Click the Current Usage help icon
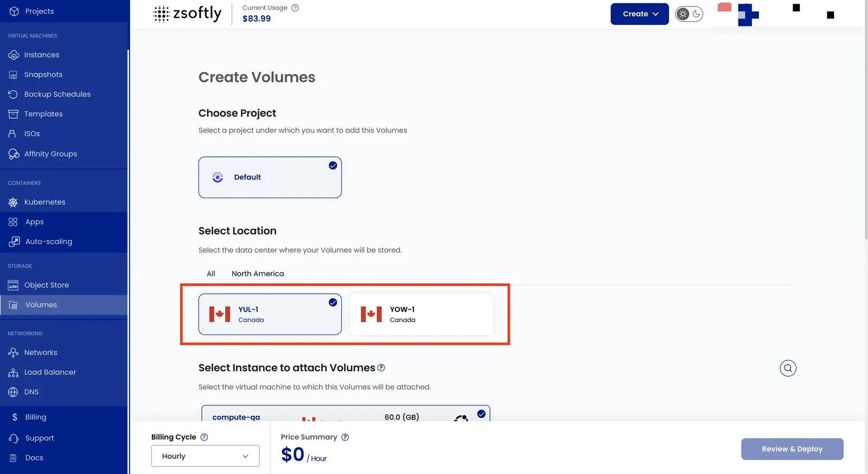 295,8
